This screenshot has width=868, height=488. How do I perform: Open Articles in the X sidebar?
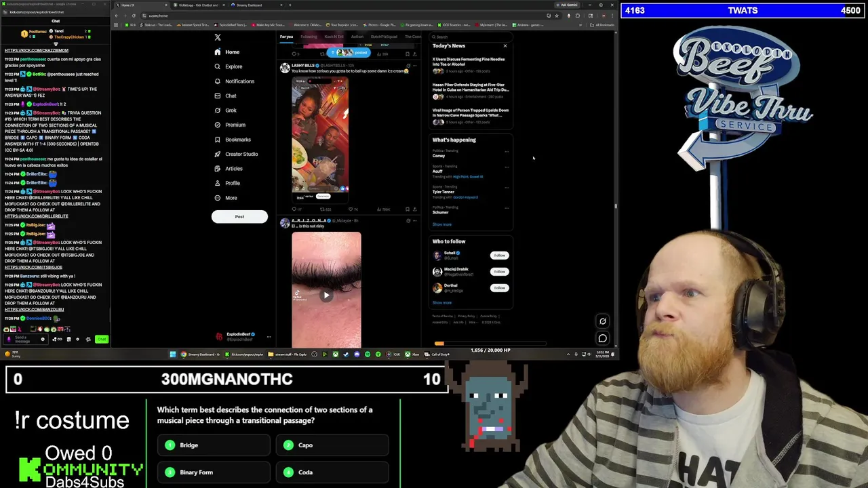click(x=229, y=168)
